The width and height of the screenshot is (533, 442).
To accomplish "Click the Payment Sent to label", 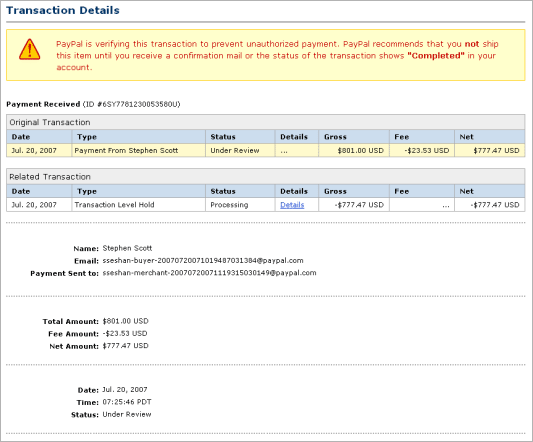I will 64,273.
